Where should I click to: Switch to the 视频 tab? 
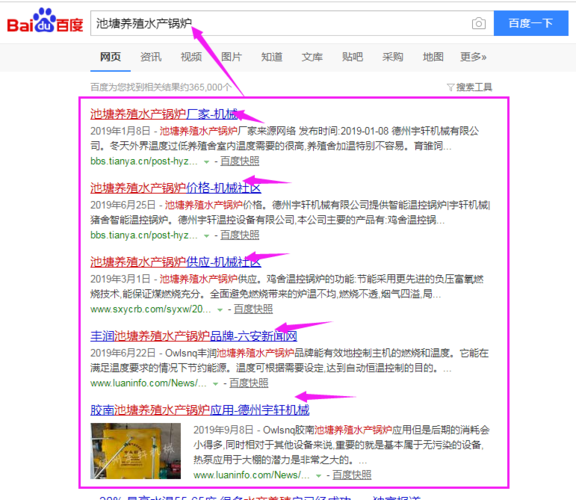(191, 57)
